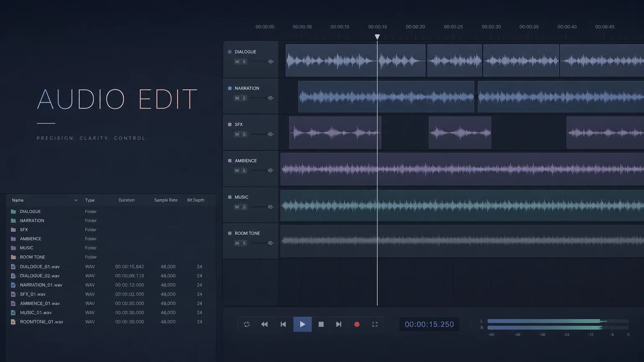Mute the DIALOGUE track
The image size is (644, 362).
[x=237, y=62]
